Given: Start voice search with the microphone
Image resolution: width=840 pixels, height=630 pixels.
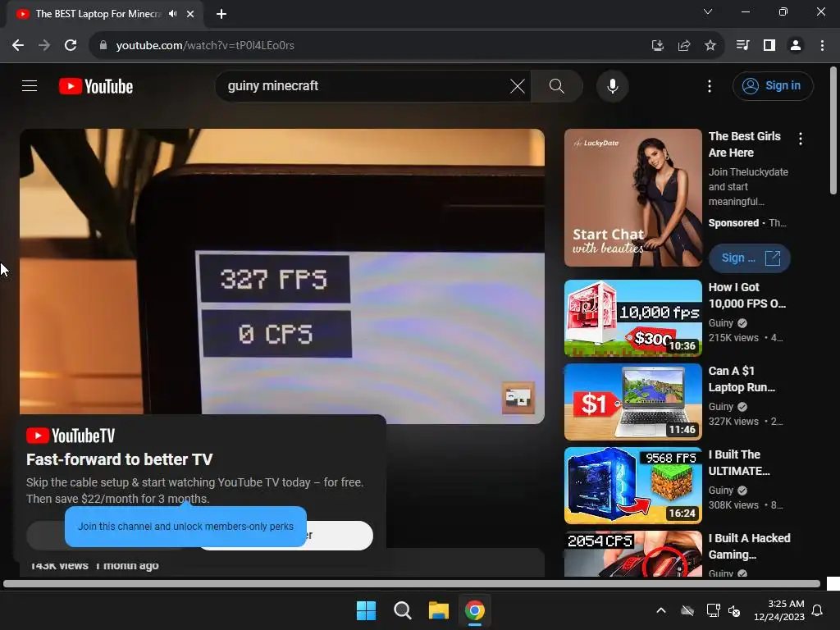Looking at the screenshot, I should point(612,85).
